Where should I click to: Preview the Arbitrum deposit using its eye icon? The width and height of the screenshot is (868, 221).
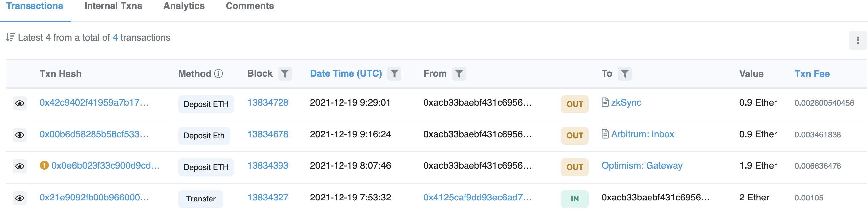coord(20,135)
